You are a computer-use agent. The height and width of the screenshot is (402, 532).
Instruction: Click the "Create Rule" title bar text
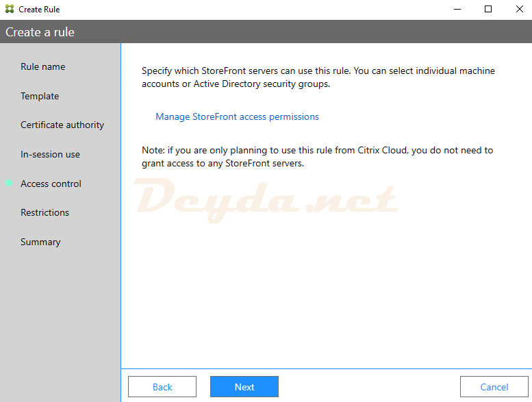point(39,10)
